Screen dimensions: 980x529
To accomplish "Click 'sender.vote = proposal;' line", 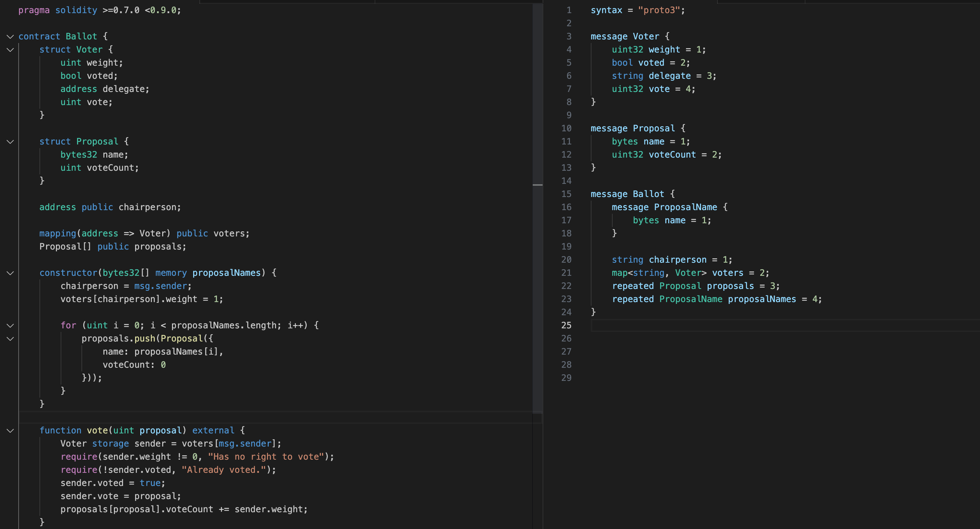I will tap(120, 496).
